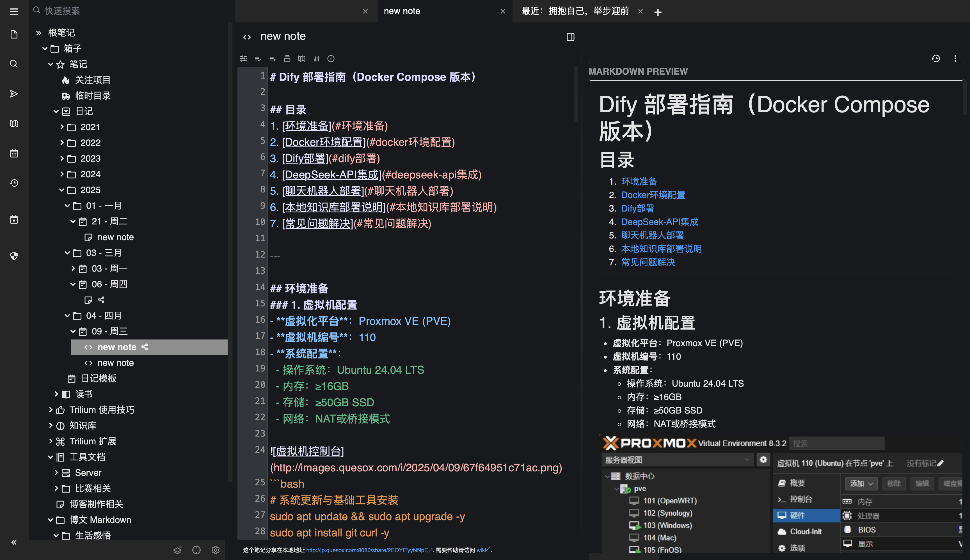Open the calendar launcher icon
970x560 pixels.
click(x=14, y=153)
